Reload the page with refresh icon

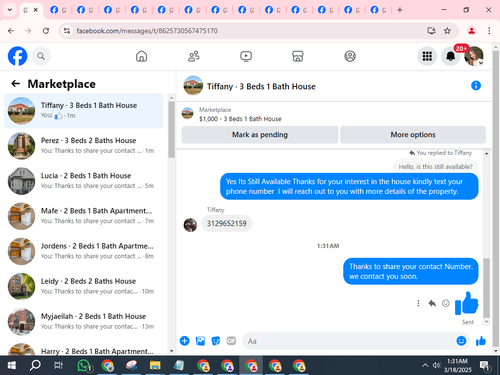46,31
